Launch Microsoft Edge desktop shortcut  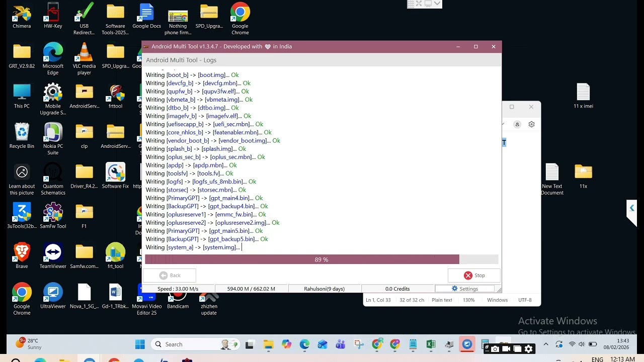[53, 59]
